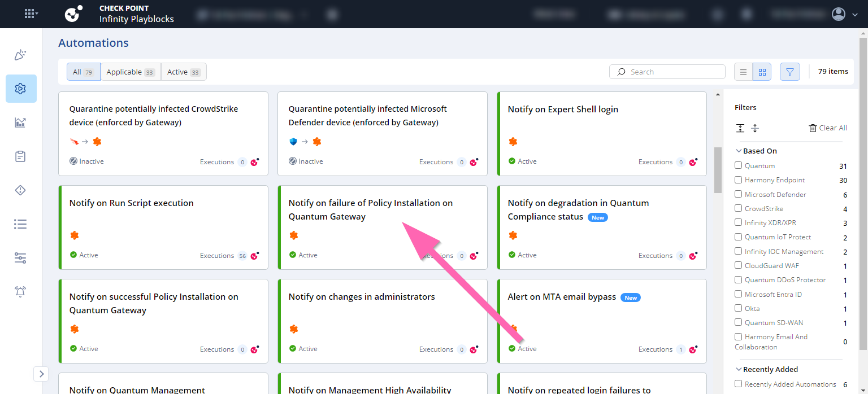Click inside the Search field
868x394 pixels.
pos(667,72)
